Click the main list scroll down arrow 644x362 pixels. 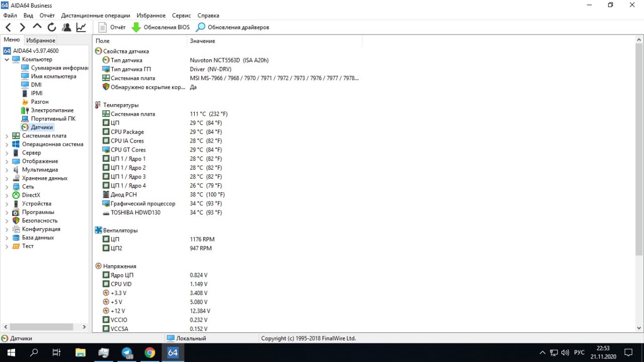(x=639, y=328)
